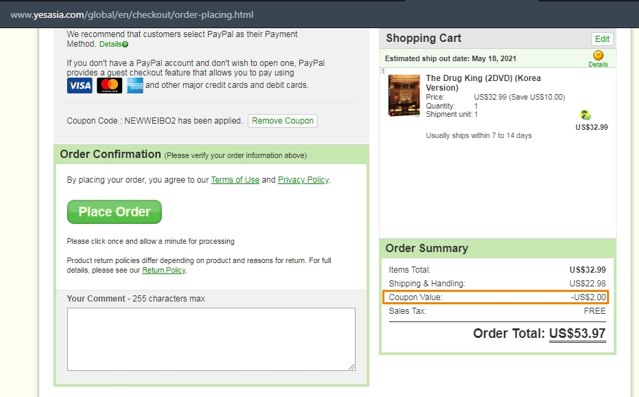Click the browser address bar URL
The image size is (639, 397).
click(132, 15)
